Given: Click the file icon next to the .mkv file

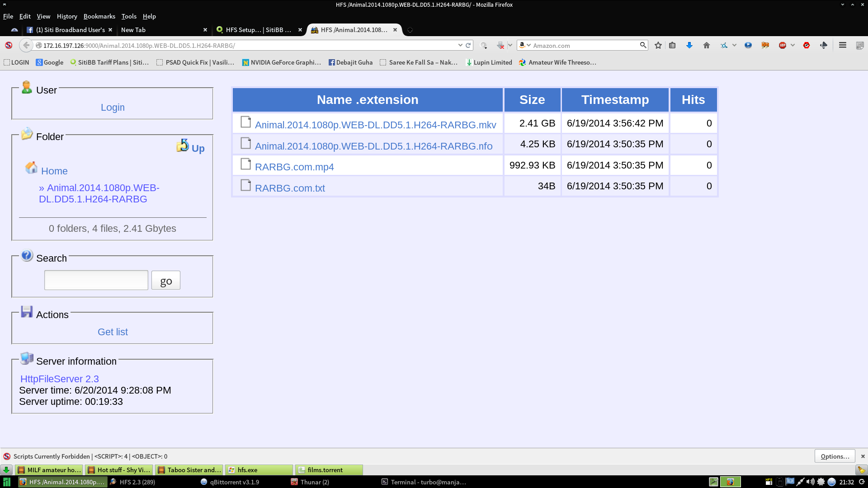Looking at the screenshot, I should pyautogui.click(x=245, y=122).
